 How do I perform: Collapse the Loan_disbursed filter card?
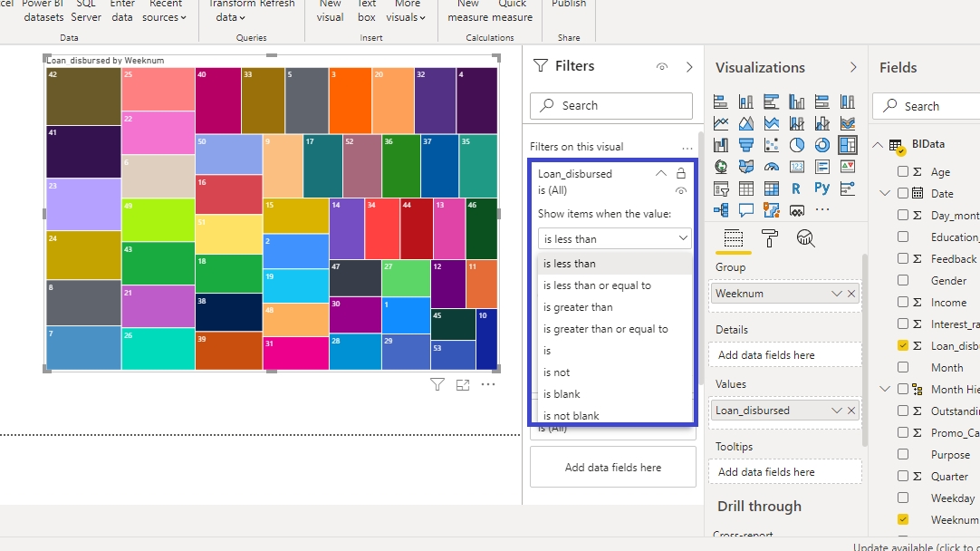tap(660, 173)
